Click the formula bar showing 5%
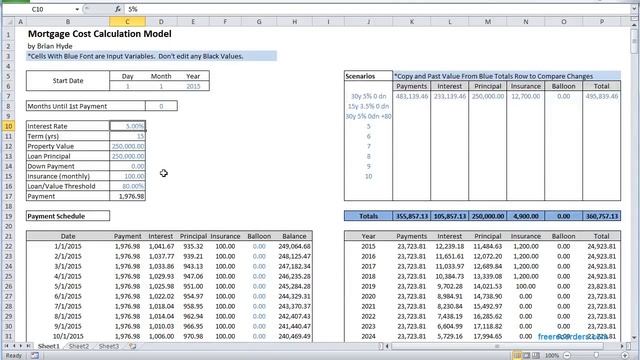640x360 pixels. pyautogui.click(x=378, y=9)
